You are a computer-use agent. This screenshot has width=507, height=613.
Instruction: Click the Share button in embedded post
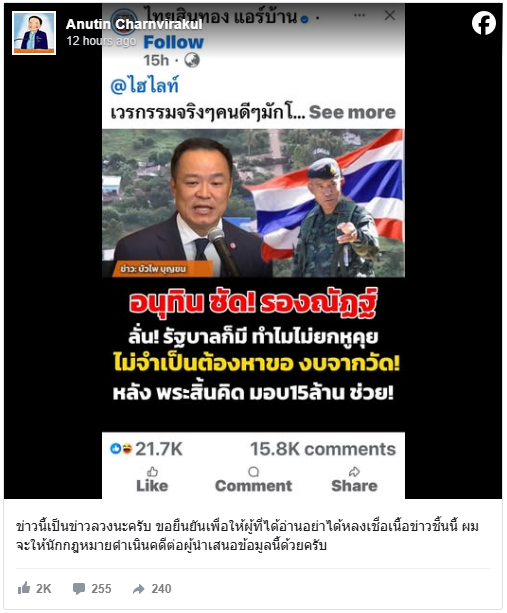click(354, 479)
